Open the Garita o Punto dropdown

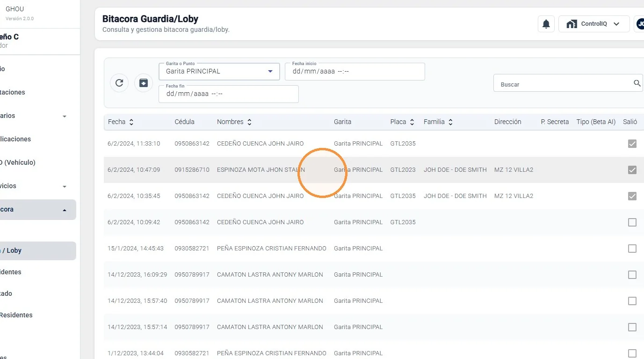[x=219, y=72]
